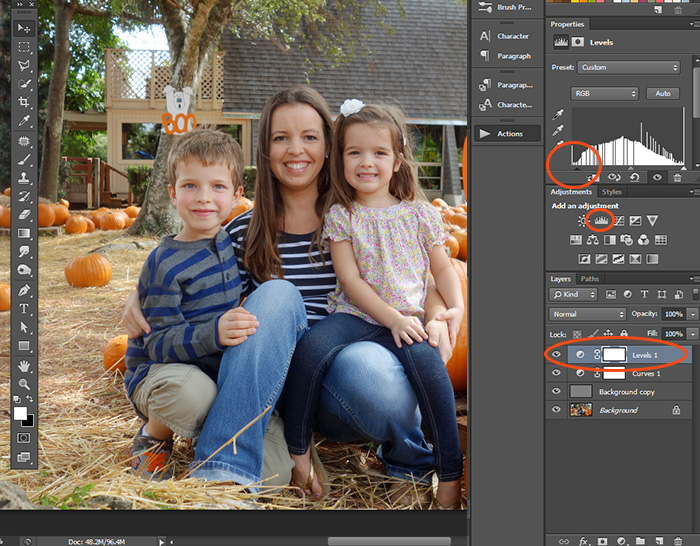Open the Preset Custom dropdown
This screenshot has width=700, height=546.
629,67
